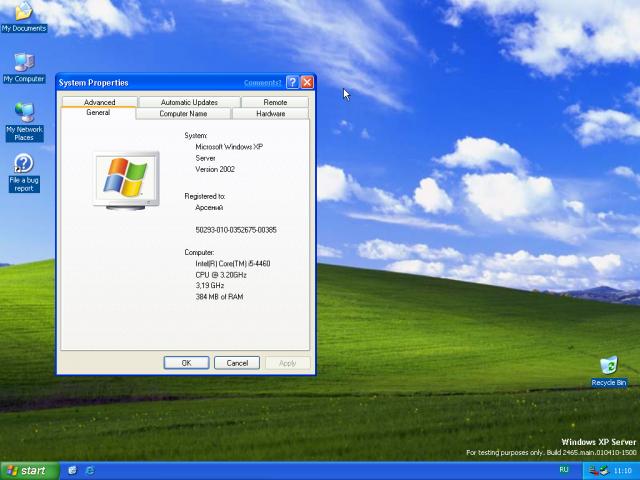640x480 pixels.
Task: Launch Internet Explorer from quick launch
Action: [90, 471]
